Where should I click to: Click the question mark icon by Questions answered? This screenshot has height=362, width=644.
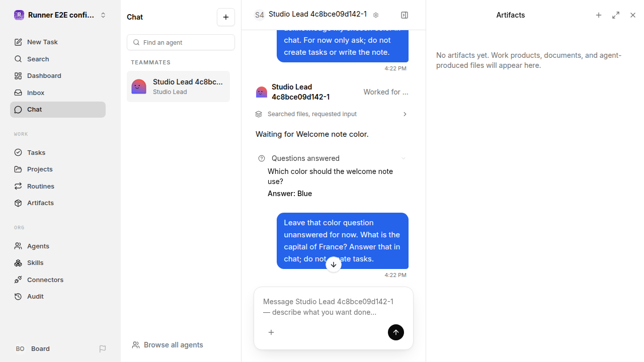262,158
